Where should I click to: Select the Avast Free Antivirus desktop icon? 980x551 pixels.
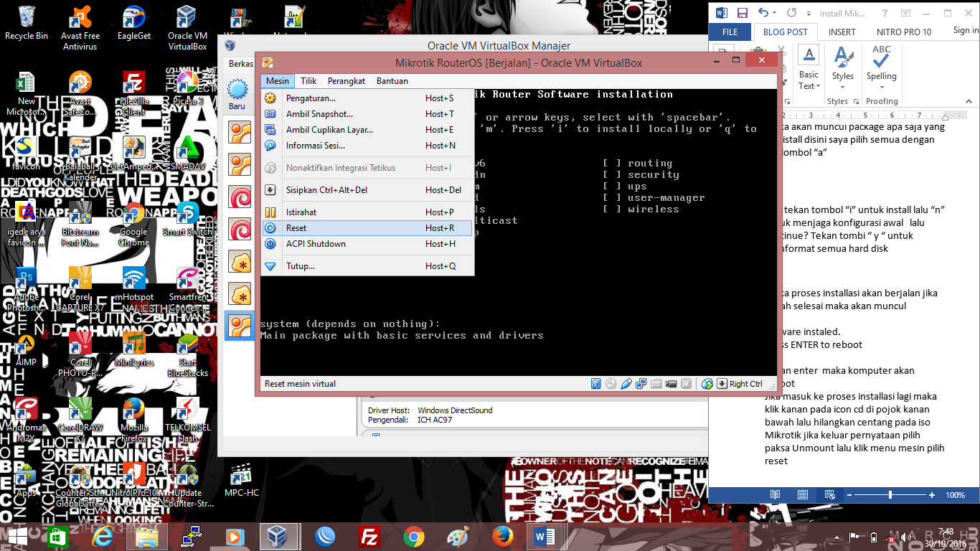tap(80, 29)
